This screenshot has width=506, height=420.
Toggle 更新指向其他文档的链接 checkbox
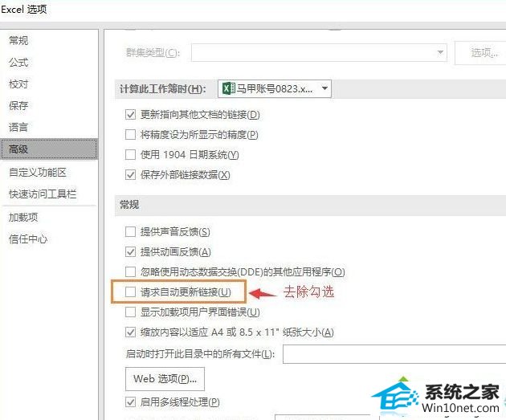pos(130,115)
